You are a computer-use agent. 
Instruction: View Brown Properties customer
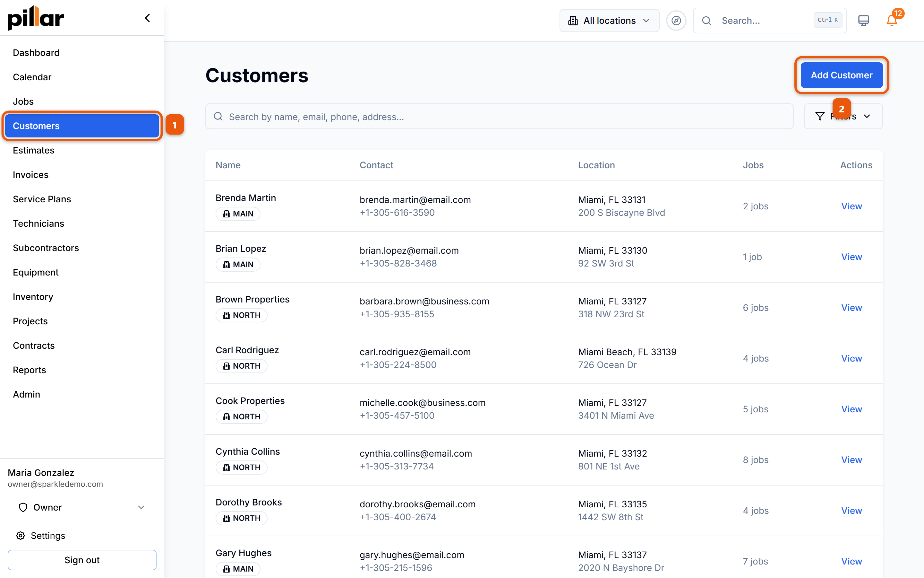851,308
